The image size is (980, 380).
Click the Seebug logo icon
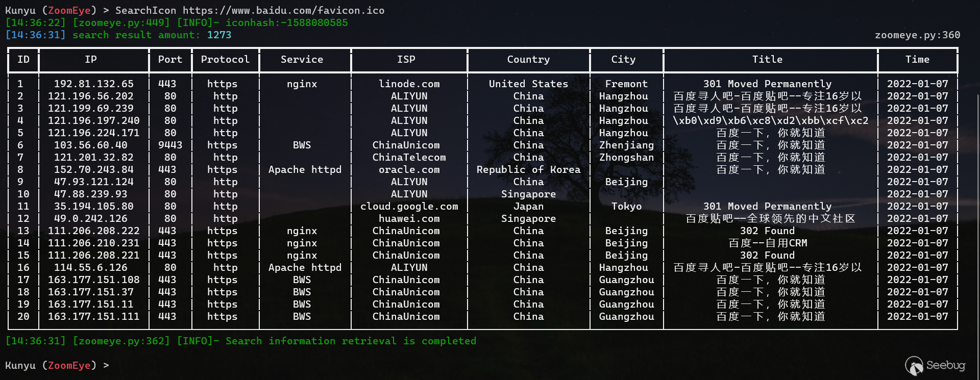[x=914, y=365]
